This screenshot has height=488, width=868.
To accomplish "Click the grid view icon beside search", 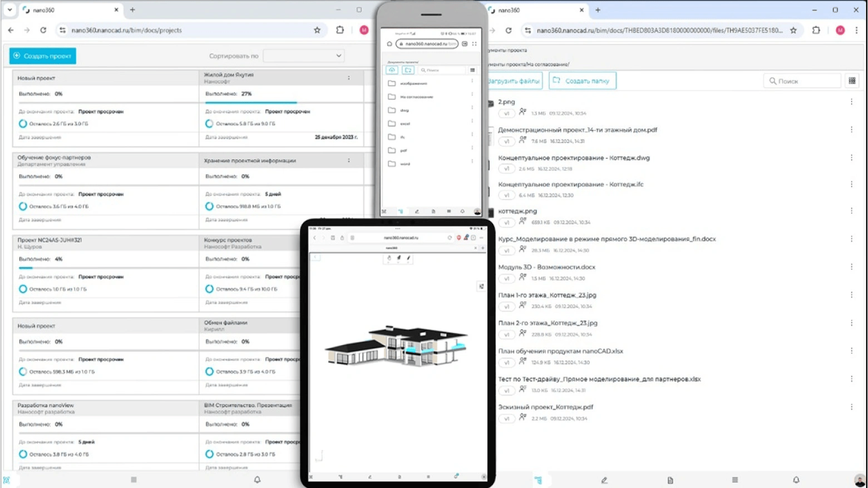I will click(852, 81).
